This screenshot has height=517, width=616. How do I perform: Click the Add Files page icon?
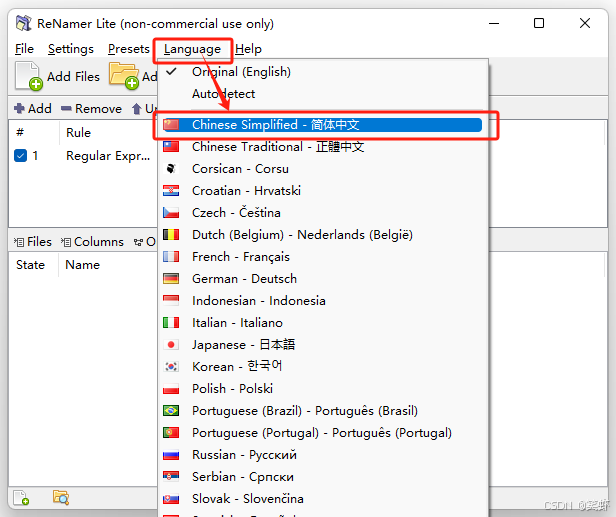pos(29,76)
